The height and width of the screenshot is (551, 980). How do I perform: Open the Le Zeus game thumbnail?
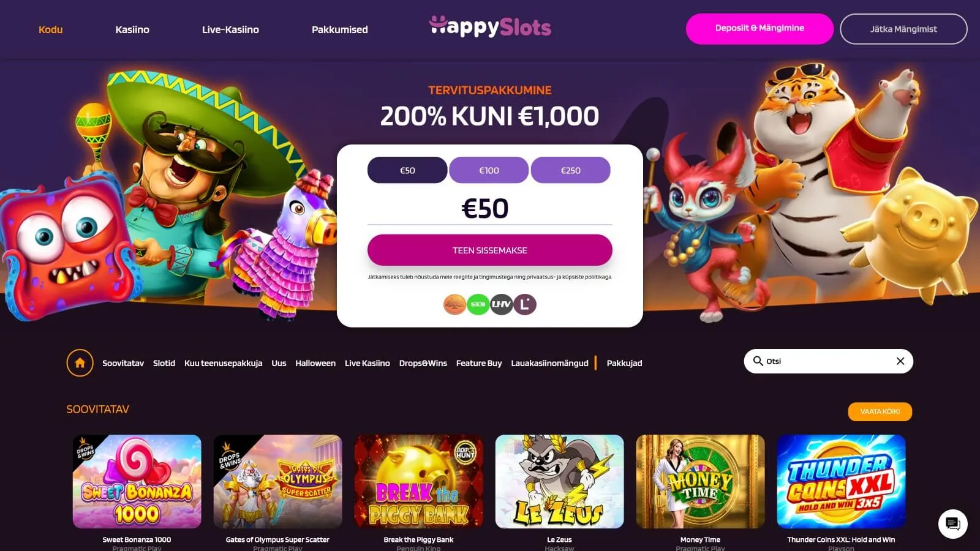[559, 481]
